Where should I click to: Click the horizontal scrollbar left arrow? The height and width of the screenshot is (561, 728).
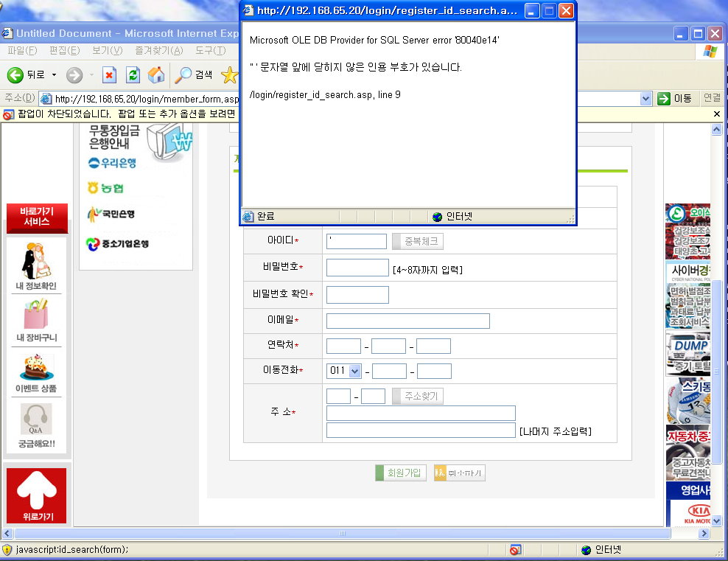click(7, 533)
